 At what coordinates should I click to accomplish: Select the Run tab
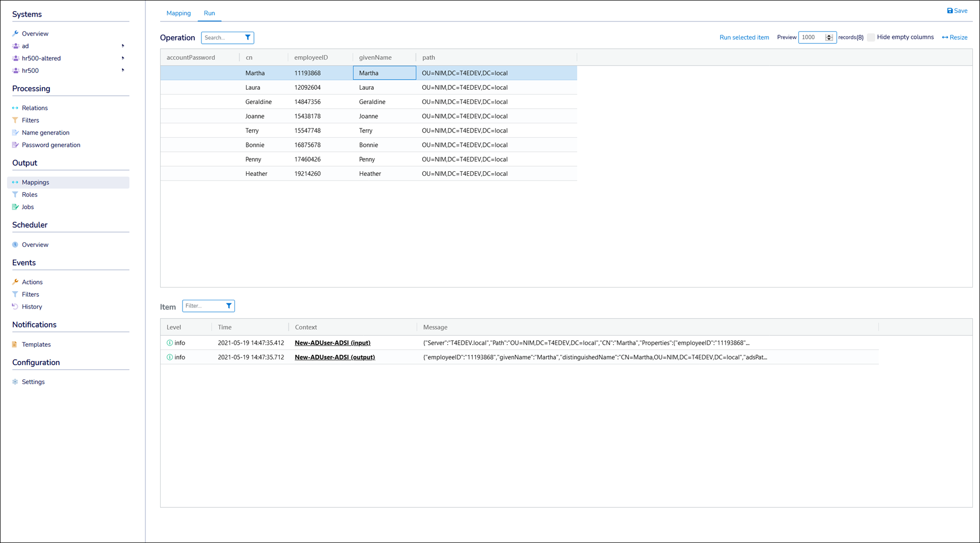click(x=209, y=13)
